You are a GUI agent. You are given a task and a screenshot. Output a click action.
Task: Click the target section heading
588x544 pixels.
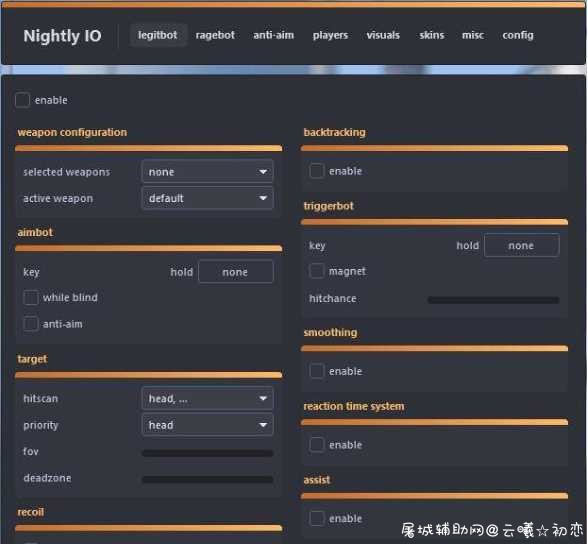point(32,359)
